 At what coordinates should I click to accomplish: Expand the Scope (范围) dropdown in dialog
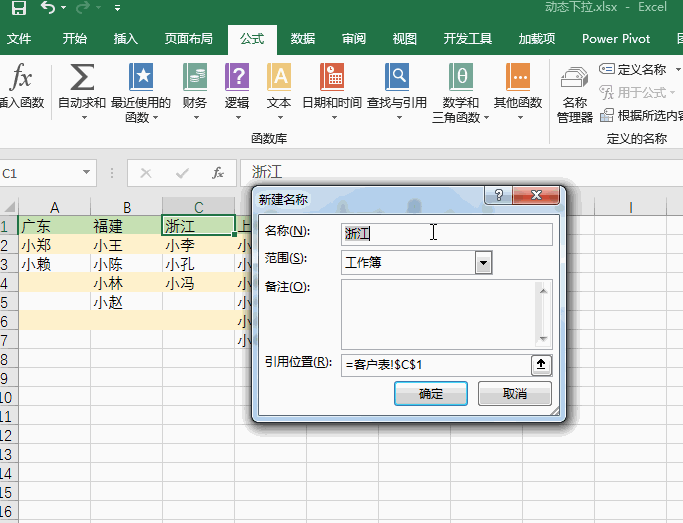(x=484, y=263)
